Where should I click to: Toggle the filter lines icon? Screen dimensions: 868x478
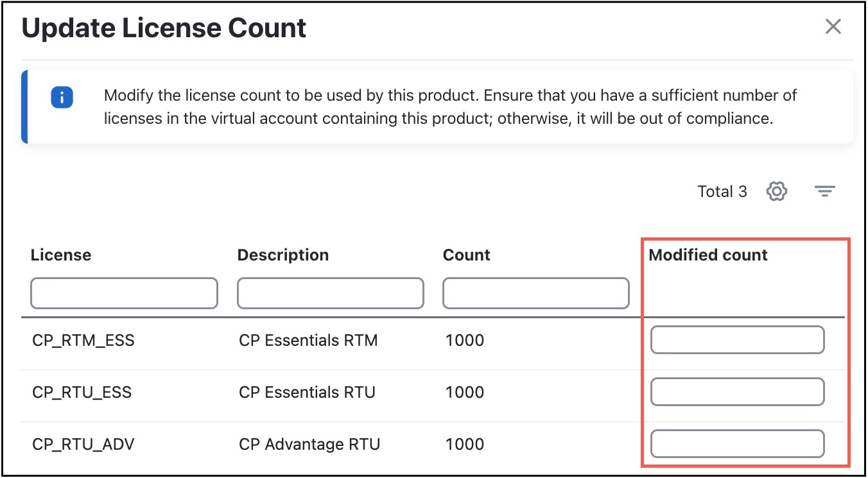pyautogui.click(x=824, y=191)
